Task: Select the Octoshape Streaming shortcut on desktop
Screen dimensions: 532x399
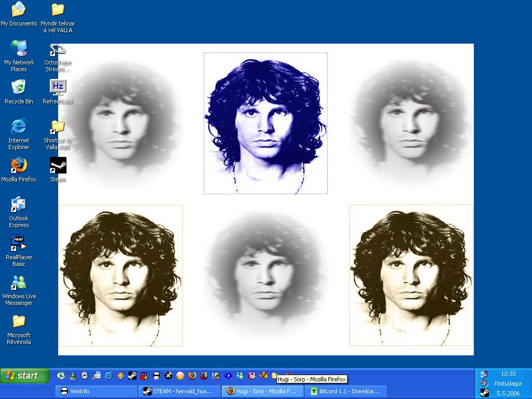Action: click(x=58, y=58)
